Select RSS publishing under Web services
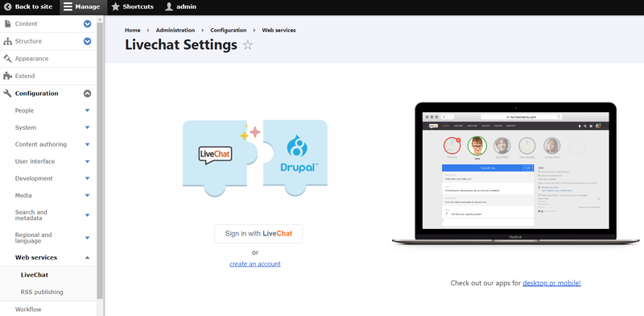644x316 pixels. pos(42,292)
